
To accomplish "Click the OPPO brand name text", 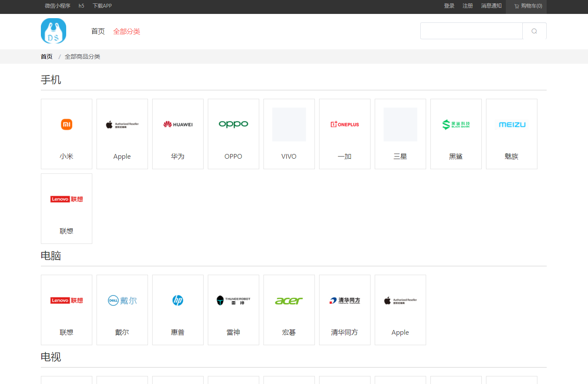I will (234, 157).
